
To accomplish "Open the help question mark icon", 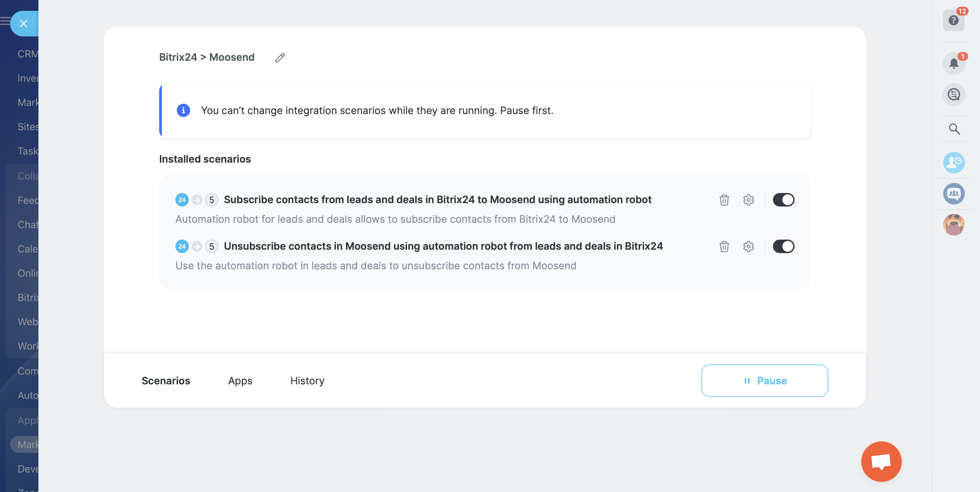I will [x=953, y=20].
